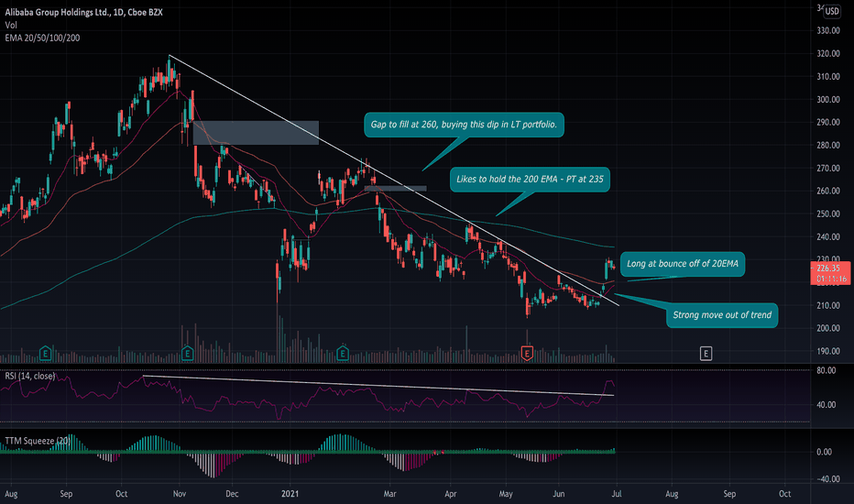
Task: Click the 290.00 price axis label
Action: click(827, 123)
